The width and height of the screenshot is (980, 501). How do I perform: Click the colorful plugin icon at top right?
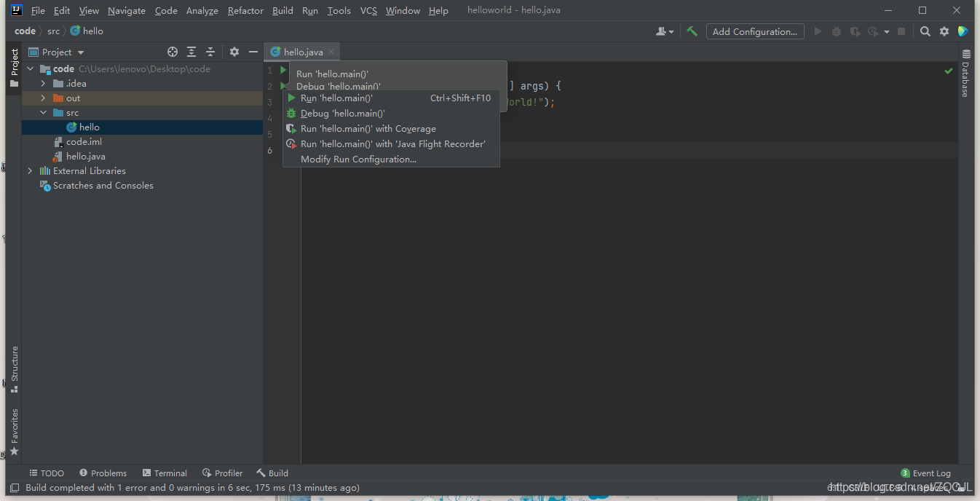coord(963,31)
